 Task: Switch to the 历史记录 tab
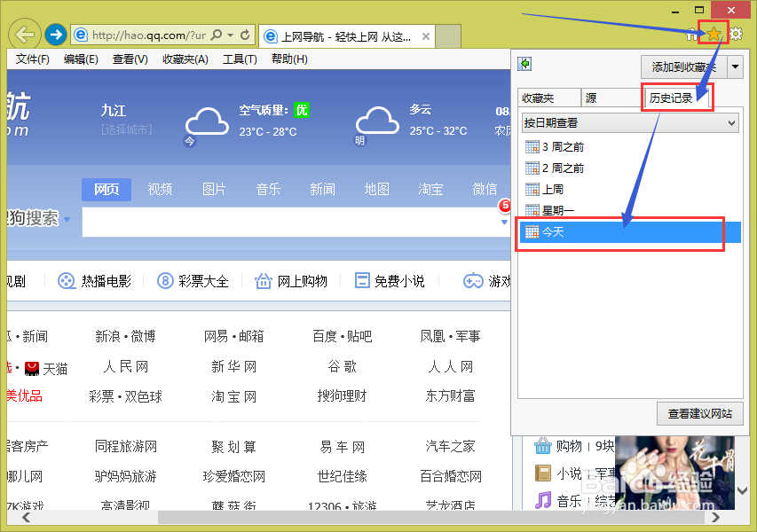(677, 98)
